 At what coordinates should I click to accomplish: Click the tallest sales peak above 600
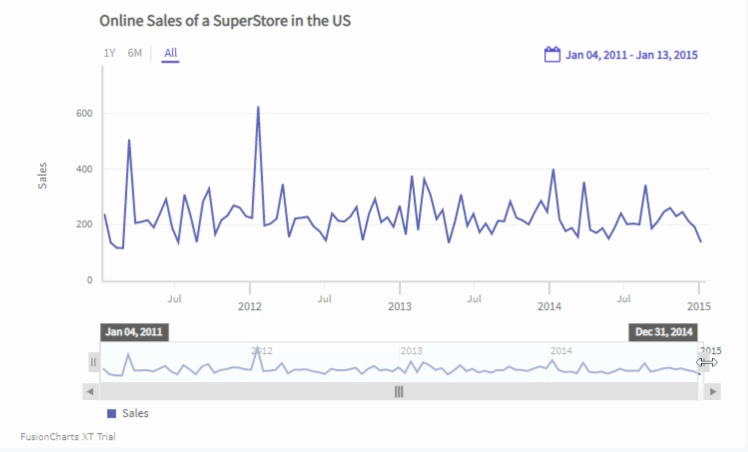coord(258,107)
